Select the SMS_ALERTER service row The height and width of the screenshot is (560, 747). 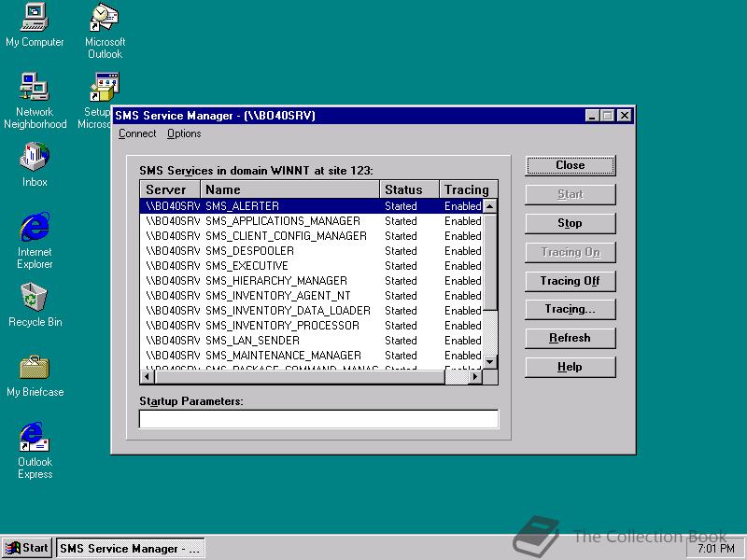pos(312,206)
